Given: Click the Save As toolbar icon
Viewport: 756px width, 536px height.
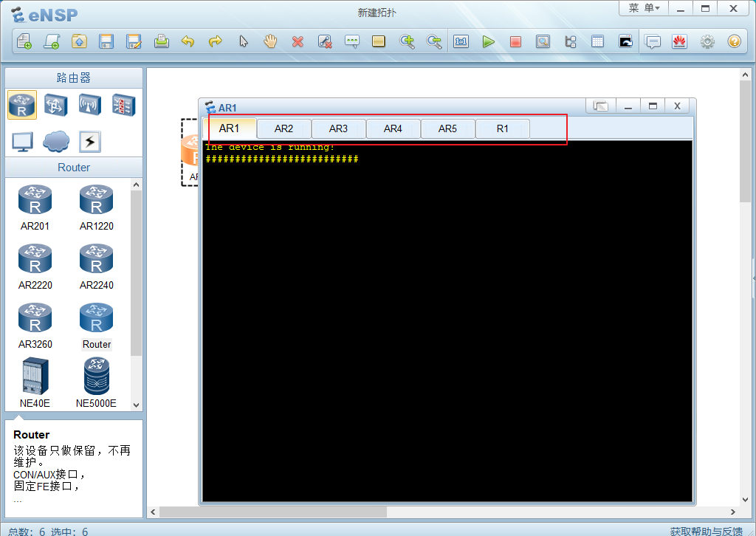Looking at the screenshot, I should [x=134, y=41].
